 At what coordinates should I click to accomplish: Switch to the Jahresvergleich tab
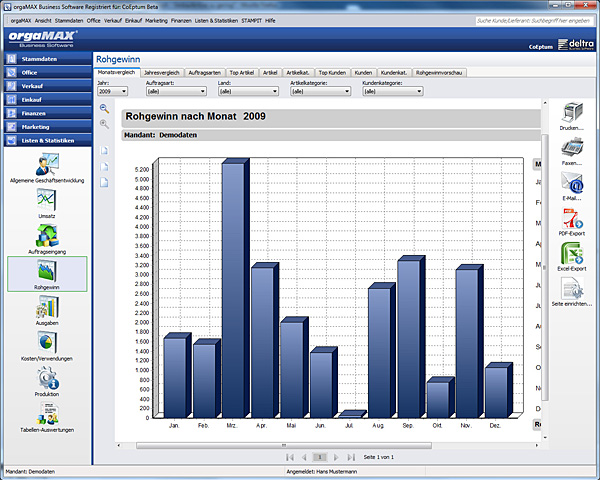(161, 73)
